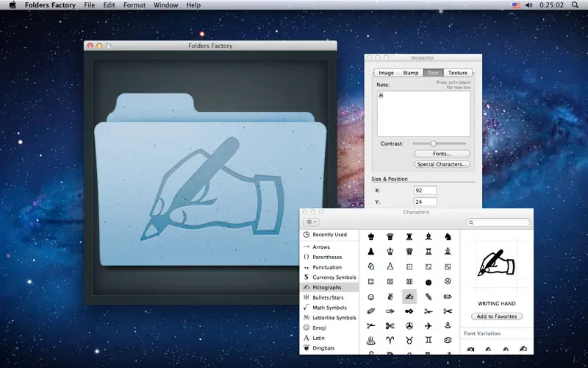Click the folder preview with writing hand
The width and height of the screenshot is (588, 368).
click(210, 180)
